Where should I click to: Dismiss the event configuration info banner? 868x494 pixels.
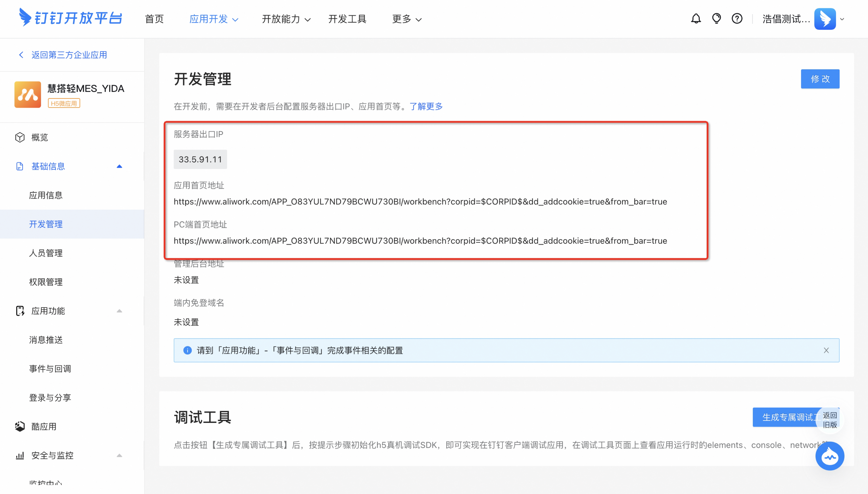click(x=826, y=350)
